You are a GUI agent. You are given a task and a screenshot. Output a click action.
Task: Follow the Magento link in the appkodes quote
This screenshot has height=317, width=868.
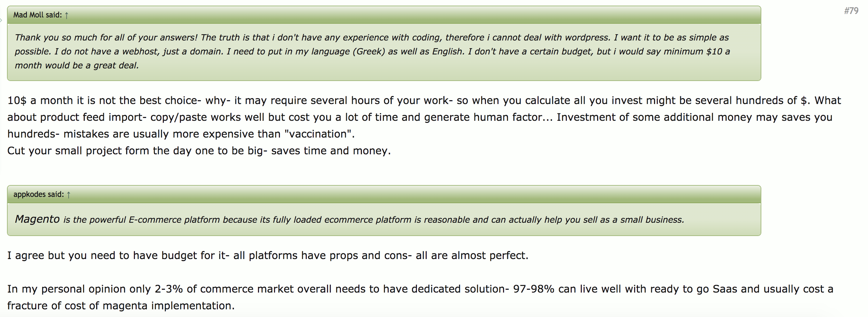pyautogui.click(x=37, y=219)
